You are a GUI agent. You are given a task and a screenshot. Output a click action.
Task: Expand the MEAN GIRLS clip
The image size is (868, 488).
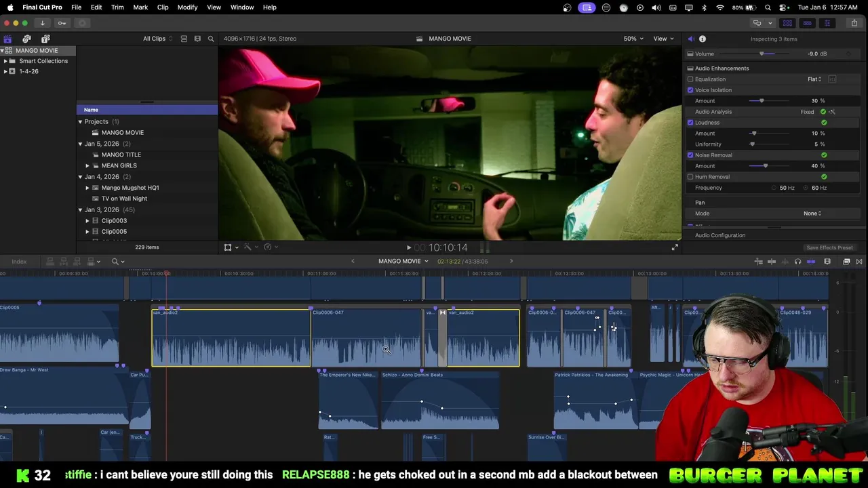point(87,165)
